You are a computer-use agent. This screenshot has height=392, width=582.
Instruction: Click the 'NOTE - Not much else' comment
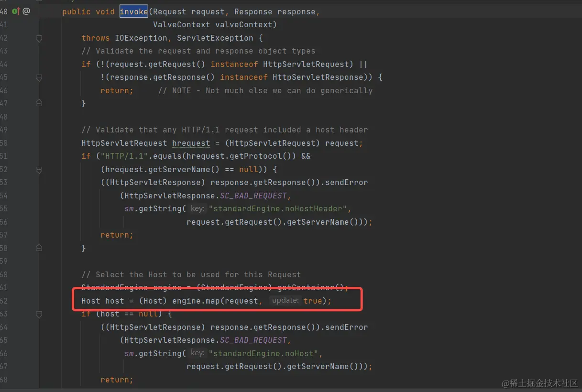[x=265, y=90]
